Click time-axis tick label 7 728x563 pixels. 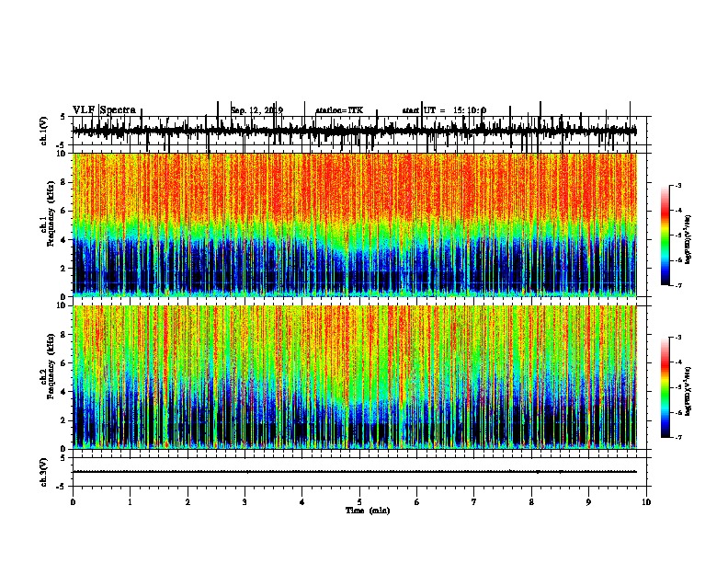pos(474,502)
